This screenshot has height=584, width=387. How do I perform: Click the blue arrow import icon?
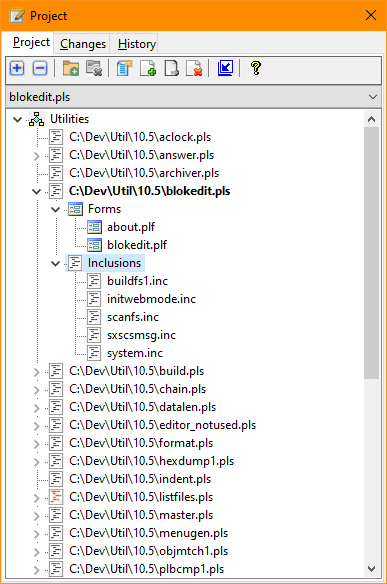(x=225, y=68)
